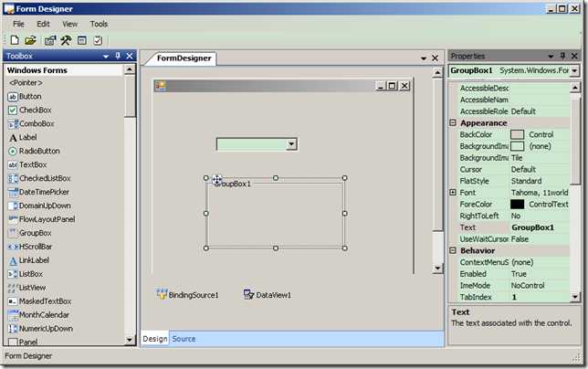Close the FormDesigner document tab

(435, 58)
